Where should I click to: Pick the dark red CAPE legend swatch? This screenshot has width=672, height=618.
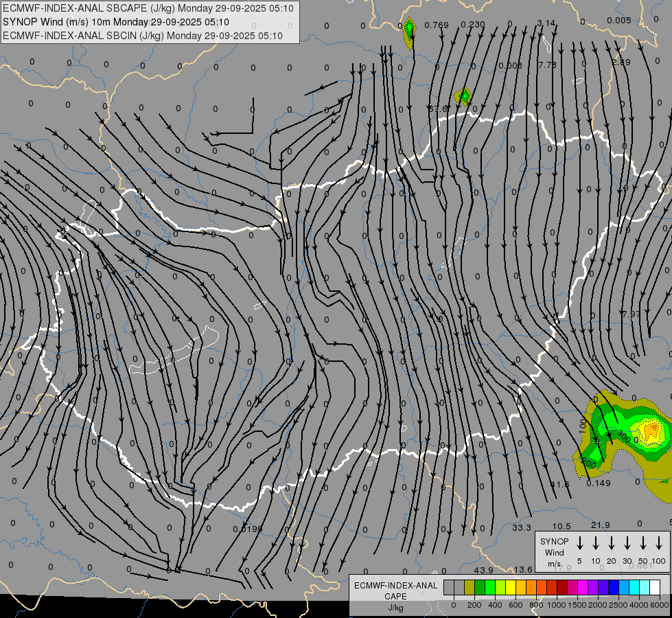pos(562,587)
